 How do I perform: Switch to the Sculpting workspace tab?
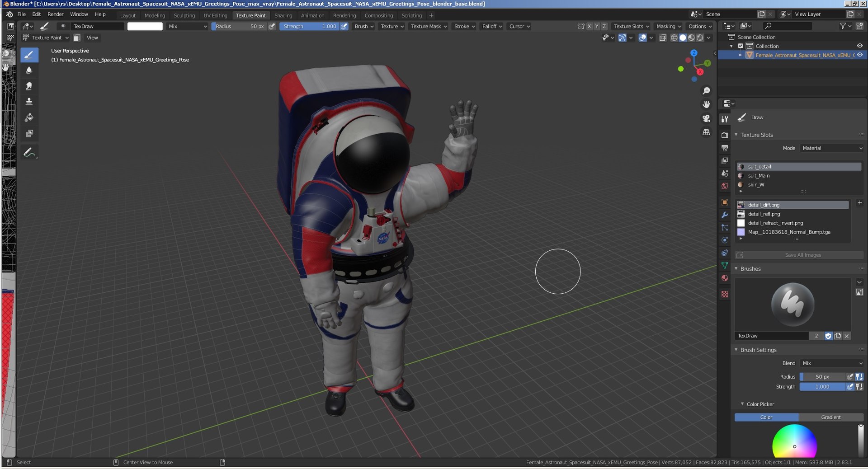184,15
